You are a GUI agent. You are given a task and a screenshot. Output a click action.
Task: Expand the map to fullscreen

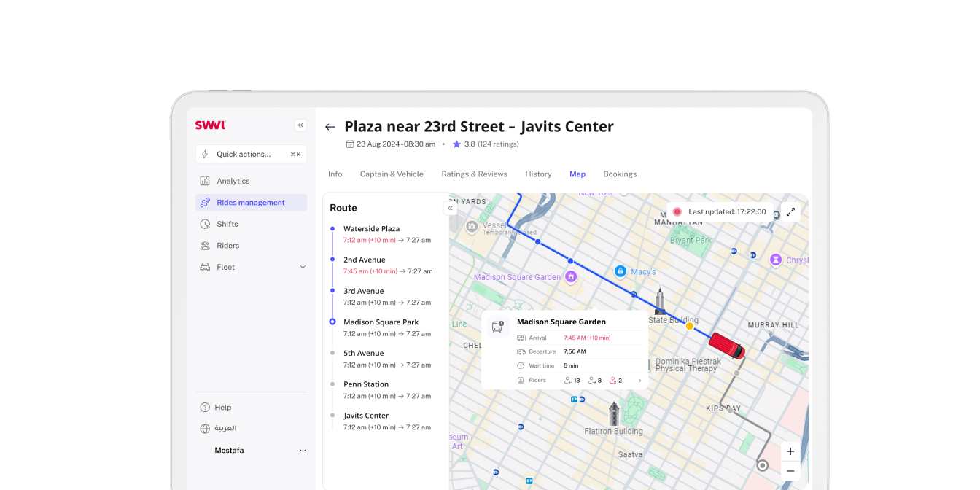click(790, 211)
